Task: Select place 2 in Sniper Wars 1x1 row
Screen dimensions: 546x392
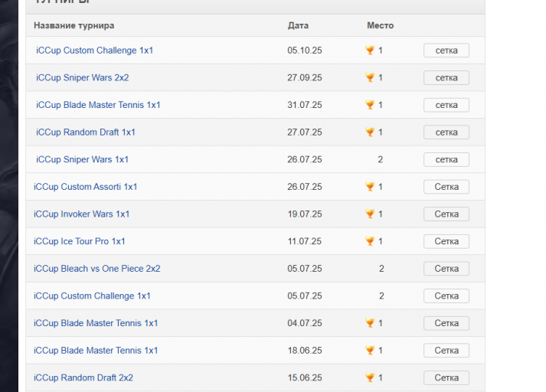Action: (381, 159)
